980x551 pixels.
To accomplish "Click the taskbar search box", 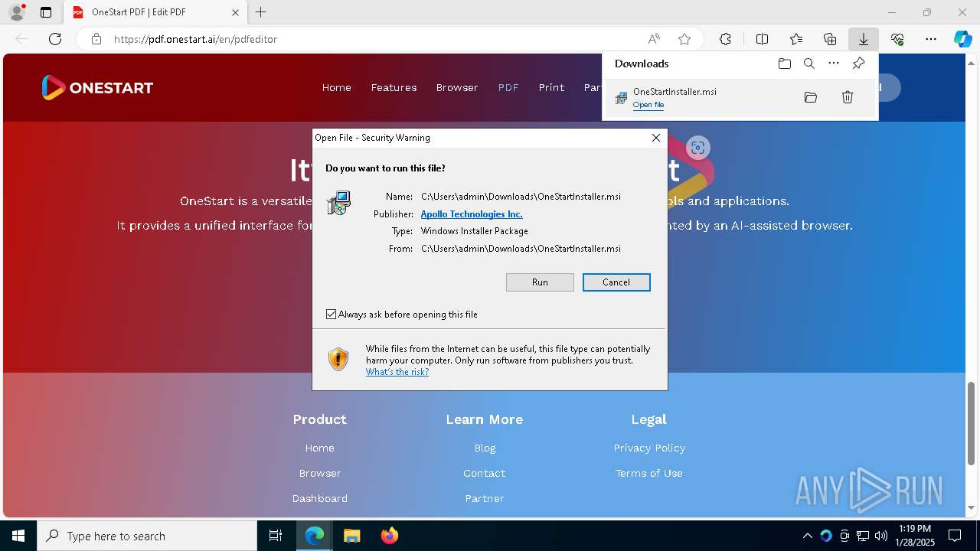I will click(x=147, y=536).
